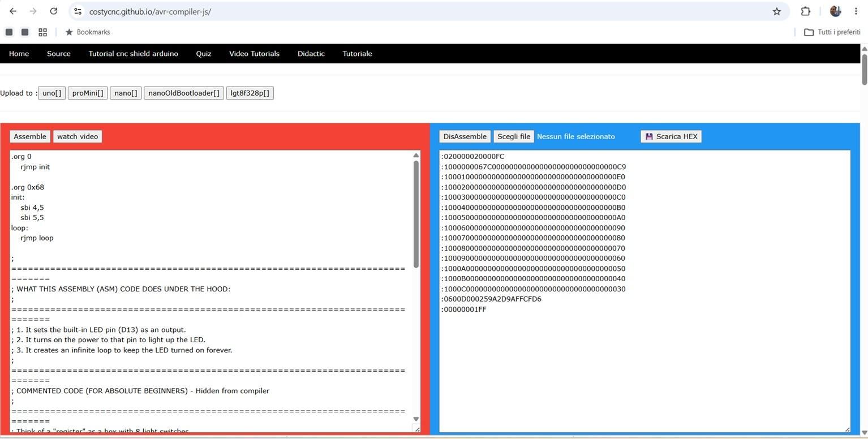868x439 pixels.
Task: Click the browser back arrow
Action: pos(13,11)
